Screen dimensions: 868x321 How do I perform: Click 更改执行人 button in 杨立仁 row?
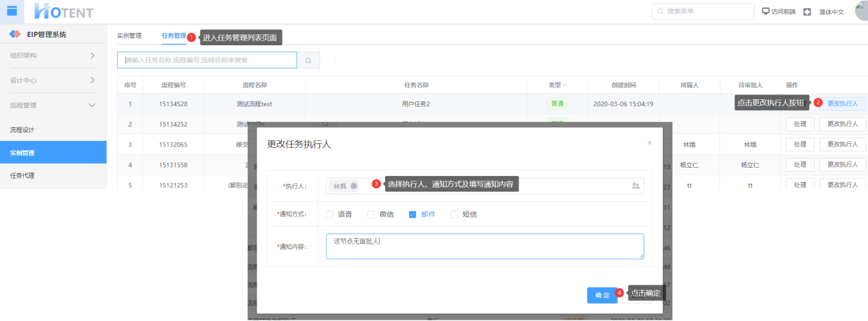pyautogui.click(x=843, y=165)
